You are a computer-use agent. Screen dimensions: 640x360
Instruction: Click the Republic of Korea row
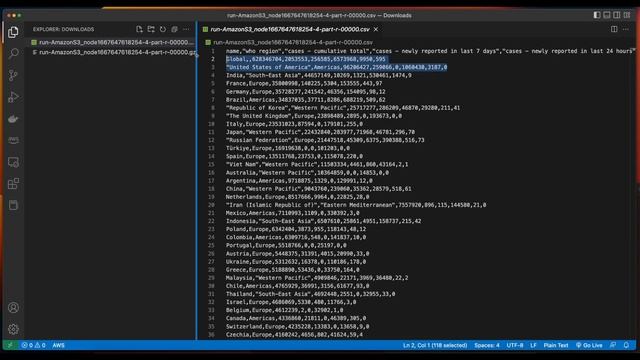(x=343, y=108)
